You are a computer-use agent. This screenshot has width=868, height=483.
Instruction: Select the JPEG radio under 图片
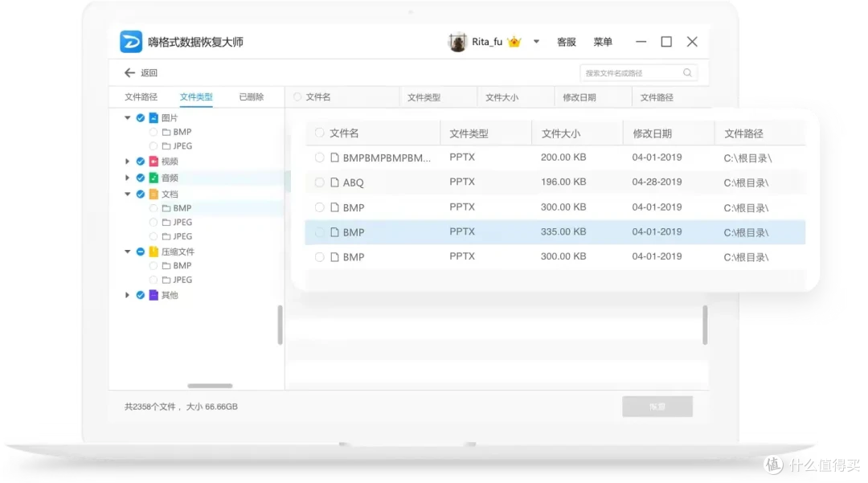pos(154,146)
